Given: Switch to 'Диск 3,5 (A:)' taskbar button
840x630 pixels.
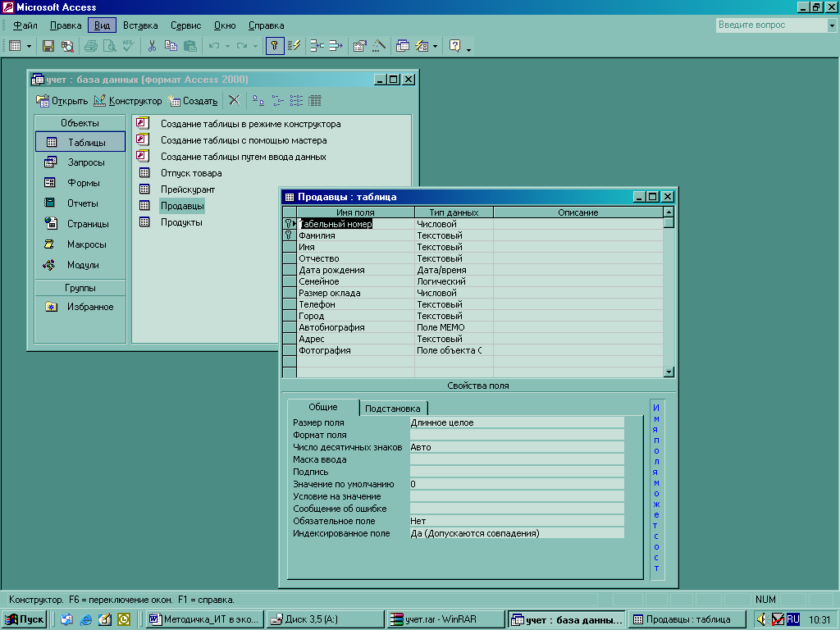Looking at the screenshot, I should coord(325,619).
